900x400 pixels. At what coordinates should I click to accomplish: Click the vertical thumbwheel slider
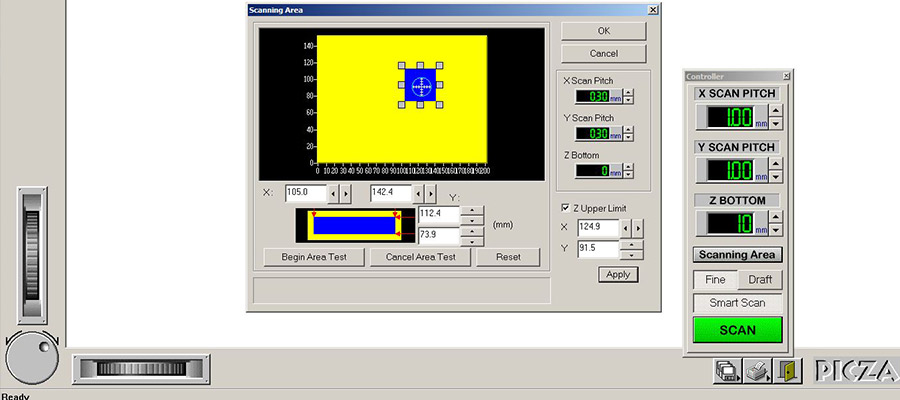point(32,255)
